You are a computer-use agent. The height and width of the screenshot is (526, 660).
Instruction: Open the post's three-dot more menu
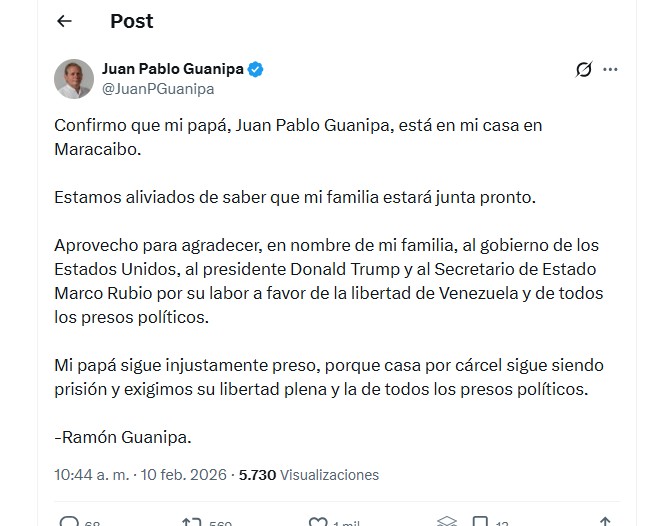[611, 70]
